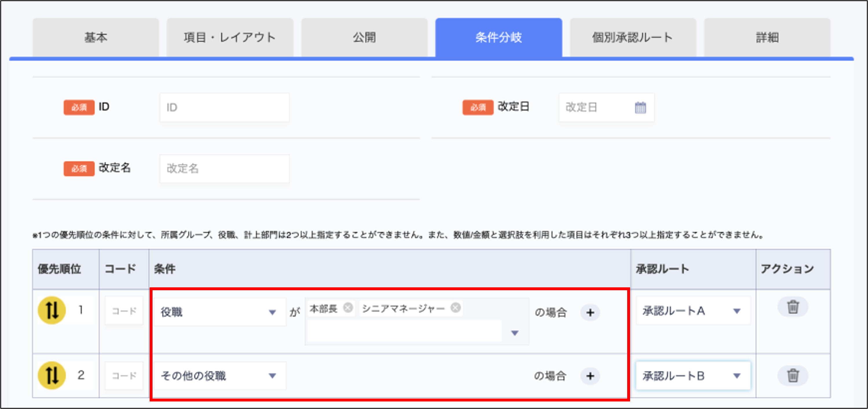Click the ID input field

(224, 107)
